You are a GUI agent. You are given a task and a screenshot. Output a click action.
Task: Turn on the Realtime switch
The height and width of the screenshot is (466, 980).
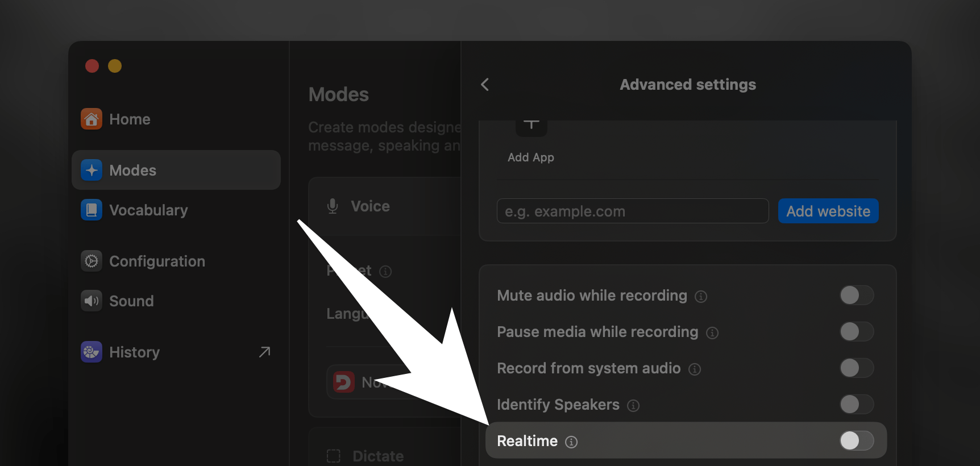pyautogui.click(x=857, y=440)
